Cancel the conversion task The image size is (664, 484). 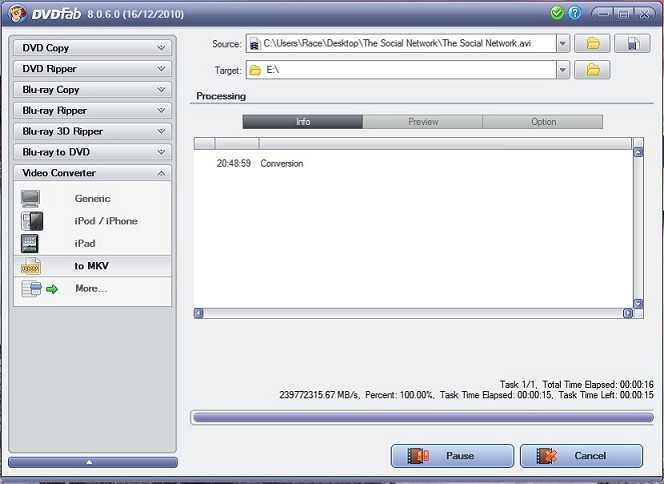581,456
